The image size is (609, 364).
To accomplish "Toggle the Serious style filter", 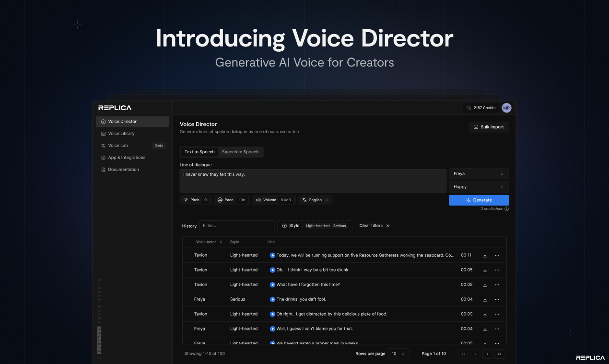I will click(339, 225).
